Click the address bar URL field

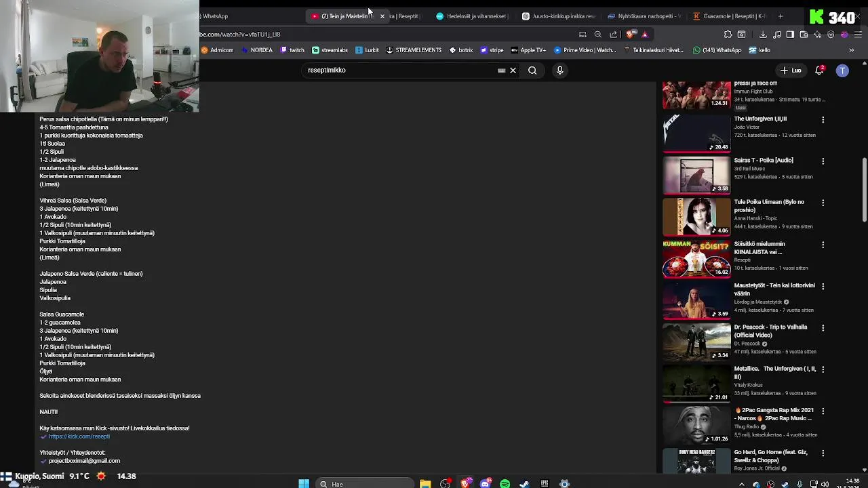[387, 35]
